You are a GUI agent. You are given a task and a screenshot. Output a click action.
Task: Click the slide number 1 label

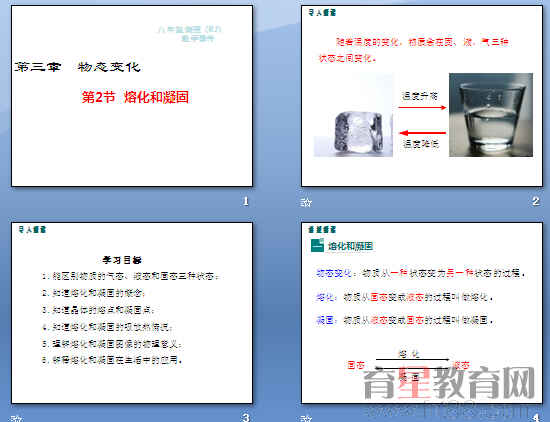246,201
